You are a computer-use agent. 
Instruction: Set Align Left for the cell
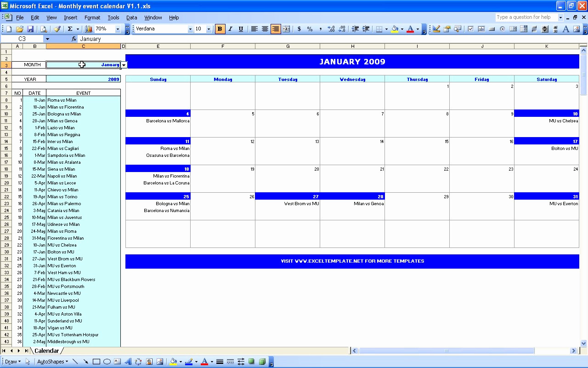[x=254, y=29]
